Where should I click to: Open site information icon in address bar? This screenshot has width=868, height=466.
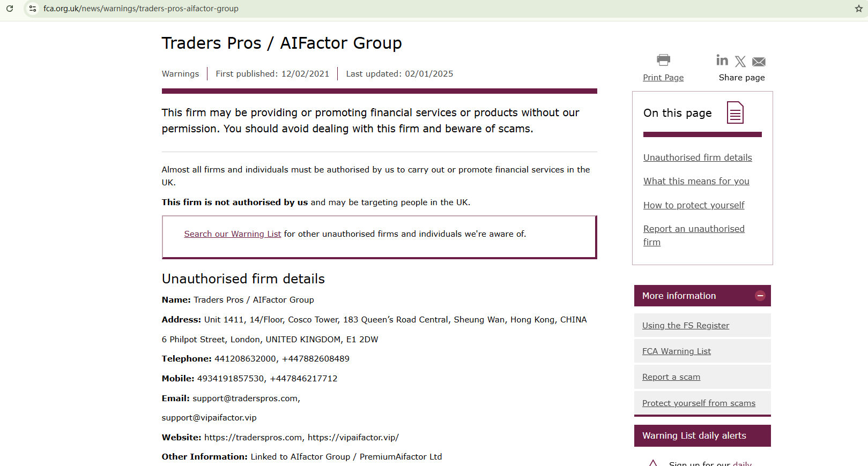[33, 9]
